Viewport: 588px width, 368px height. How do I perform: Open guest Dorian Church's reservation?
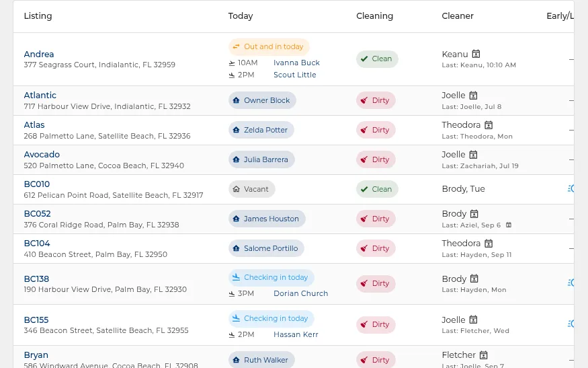click(301, 293)
